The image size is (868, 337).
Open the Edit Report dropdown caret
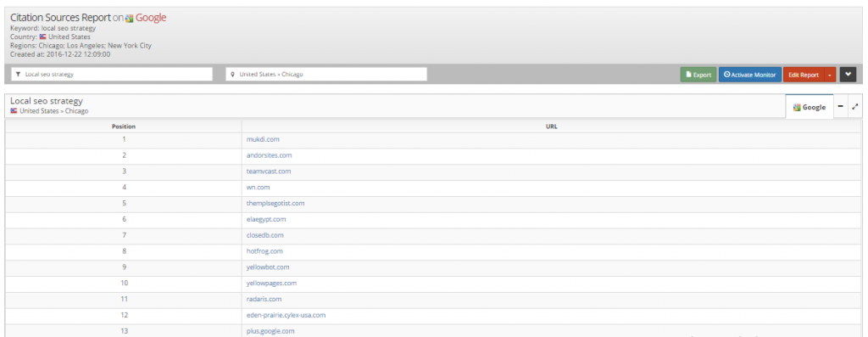(x=830, y=75)
